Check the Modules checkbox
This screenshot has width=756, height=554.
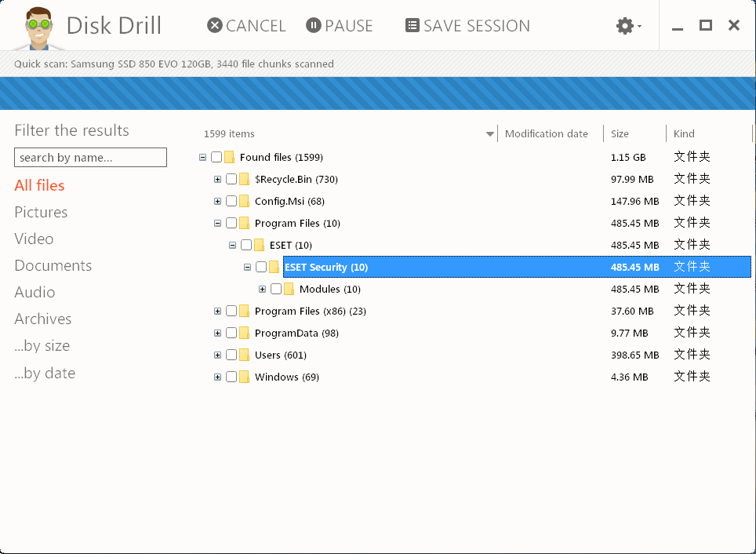(276, 289)
